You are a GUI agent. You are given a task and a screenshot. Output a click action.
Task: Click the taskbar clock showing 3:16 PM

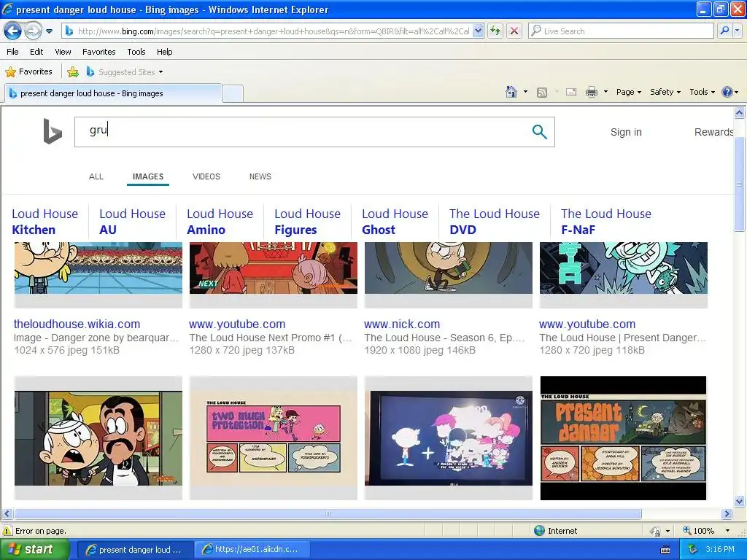coord(720,550)
